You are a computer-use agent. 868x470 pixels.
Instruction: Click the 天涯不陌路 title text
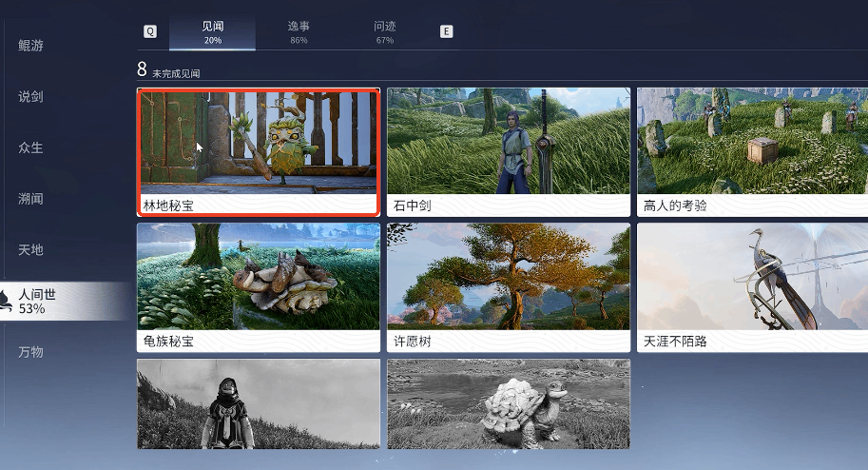[675, 342]
